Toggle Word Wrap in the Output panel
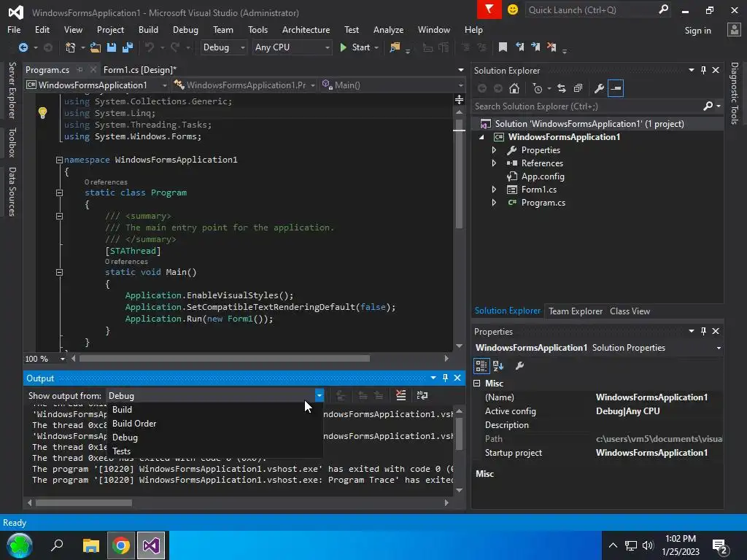747x560 pixels. tap(422, 394)
